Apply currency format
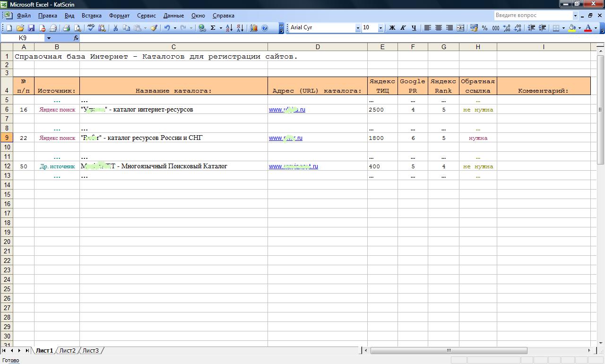The width and height of the screenshot is (605, 364). click(x=474, y=28)
